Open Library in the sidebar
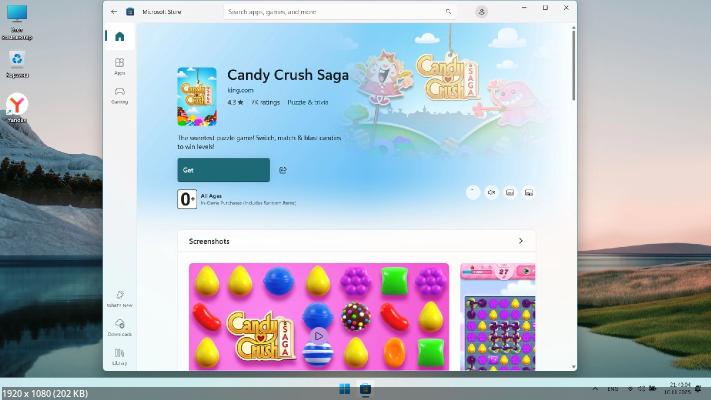The image size is (711, 400). pyautogui.click(x=119, y=356)
